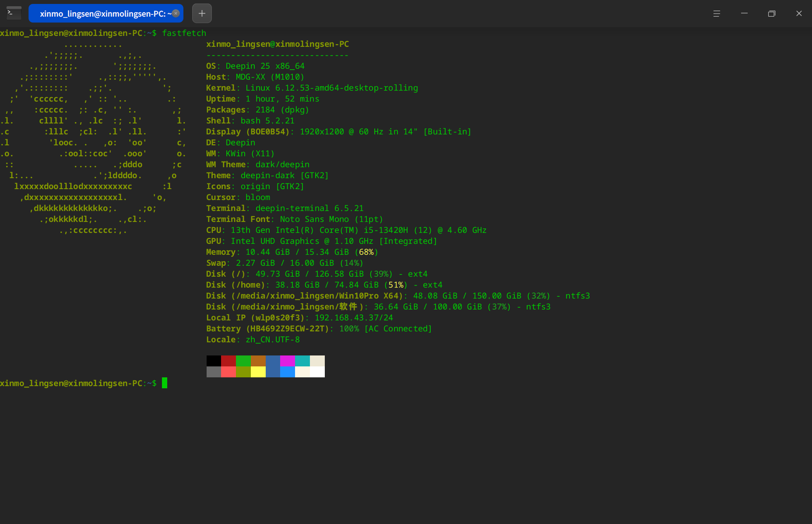Click the 'WM: KWin (X11)' line
The width and height of the screenshot is (812, 524).
click(240, 154)
